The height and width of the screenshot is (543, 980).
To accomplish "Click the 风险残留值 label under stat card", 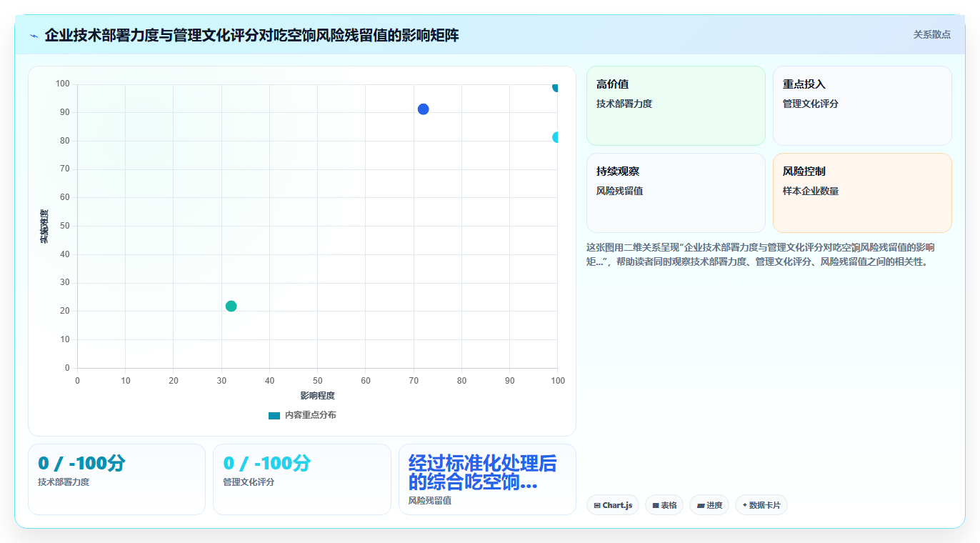I will click(x=429, y=501).
